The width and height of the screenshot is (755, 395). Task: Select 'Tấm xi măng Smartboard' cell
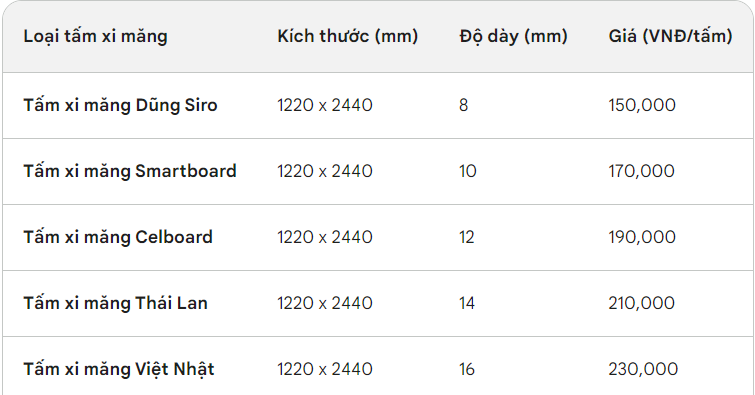(130, 171)
